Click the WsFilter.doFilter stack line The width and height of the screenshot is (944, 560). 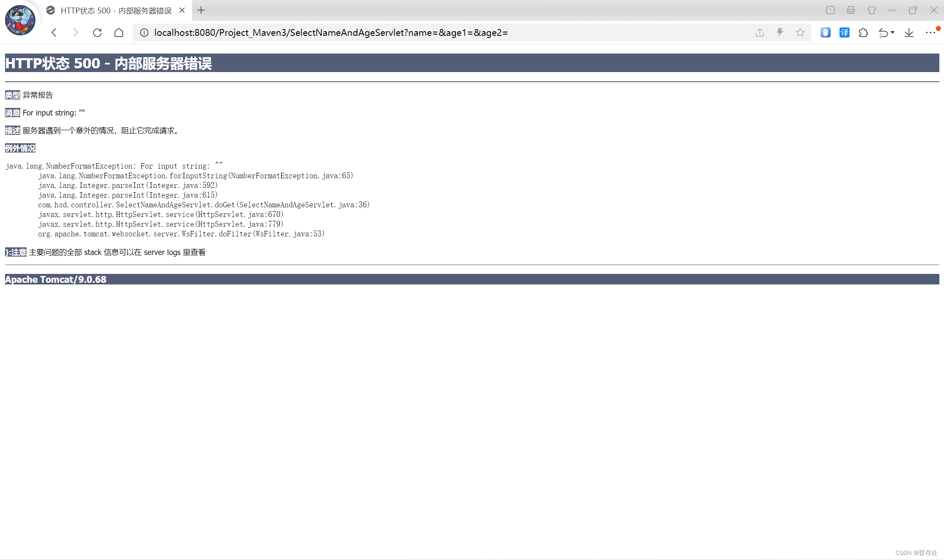click(x=181, y=233)
